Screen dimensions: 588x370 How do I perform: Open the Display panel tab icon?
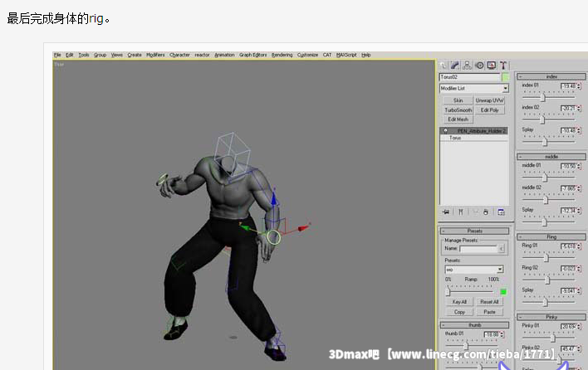[x=492, y=65]
